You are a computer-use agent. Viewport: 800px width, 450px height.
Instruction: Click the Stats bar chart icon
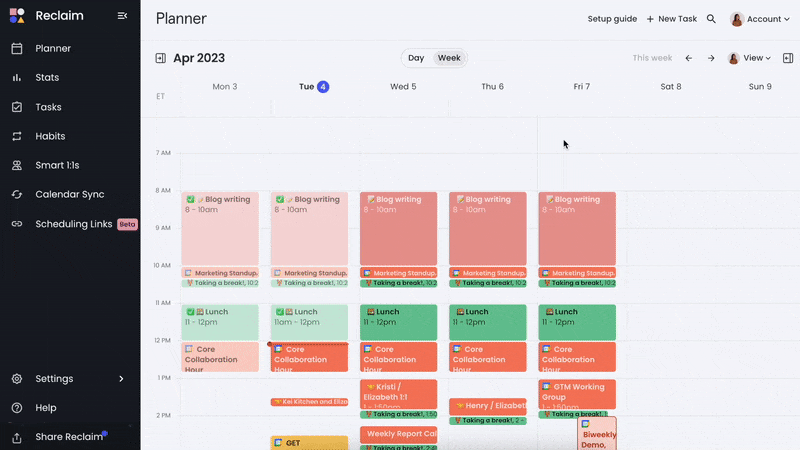[x=17, y=78]
